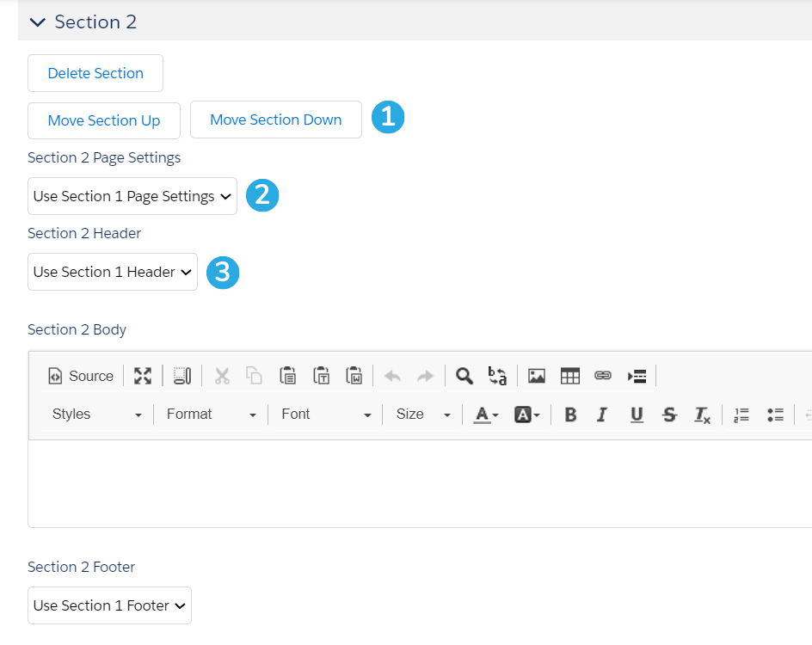Insert an image using the Image icon
Image resolution: width=812 pixels, height=645 pixels.
pos(537,376)
